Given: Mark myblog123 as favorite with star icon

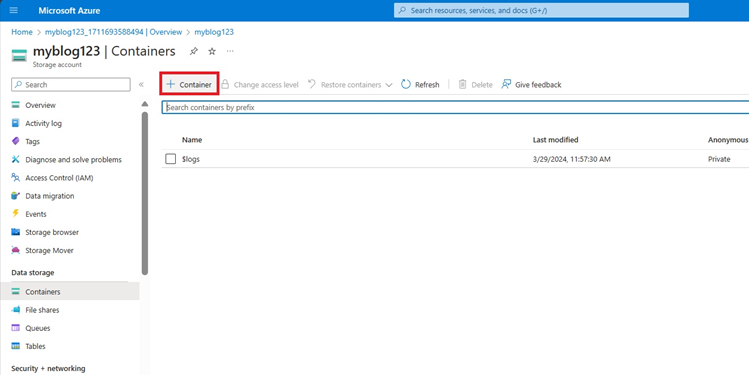Looking at the screenshot, I should coord(212,51).
